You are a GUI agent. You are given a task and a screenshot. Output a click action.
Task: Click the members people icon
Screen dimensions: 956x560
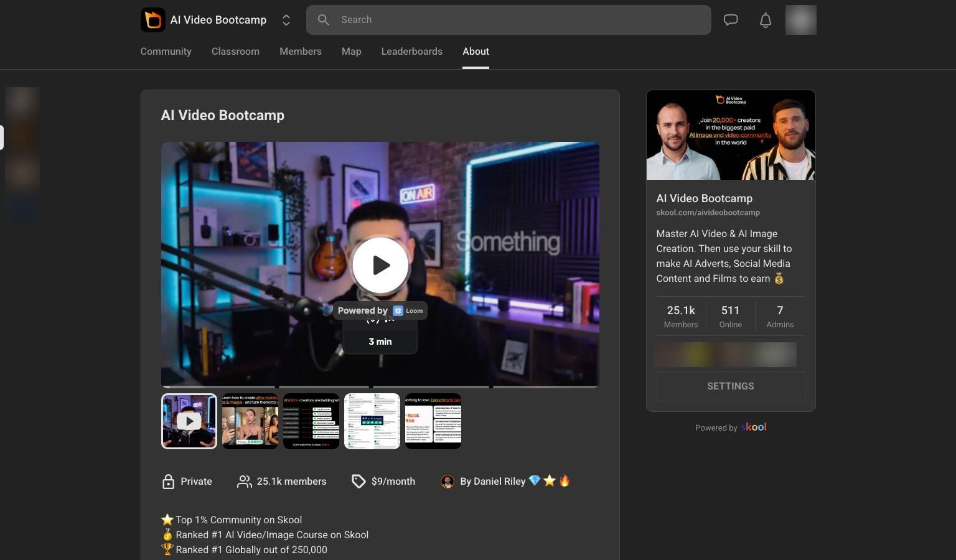(x=244, y=482)
